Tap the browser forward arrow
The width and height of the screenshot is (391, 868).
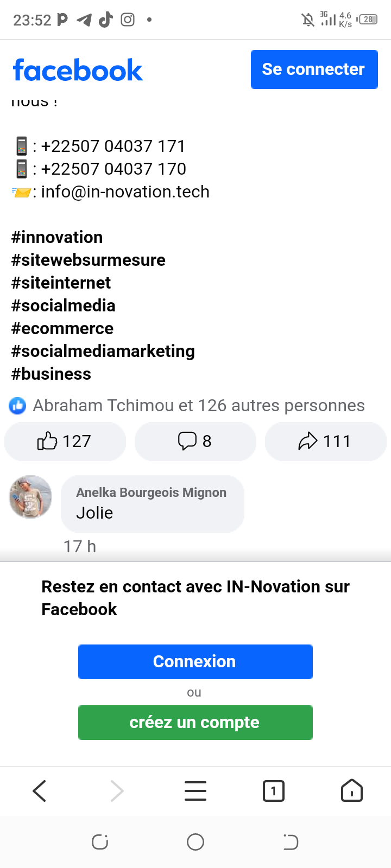[117, 791]
